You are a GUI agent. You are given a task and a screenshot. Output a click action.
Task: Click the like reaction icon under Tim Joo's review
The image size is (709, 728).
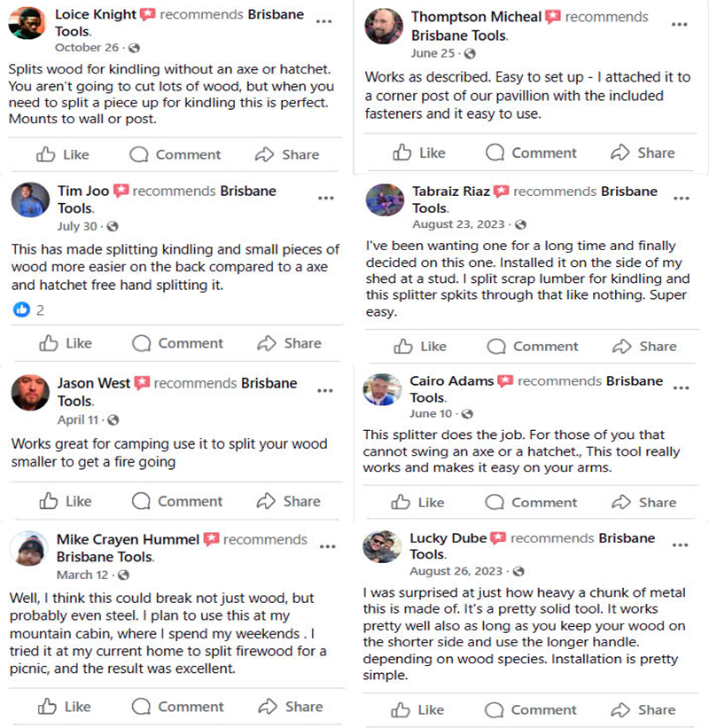(21, 309)
